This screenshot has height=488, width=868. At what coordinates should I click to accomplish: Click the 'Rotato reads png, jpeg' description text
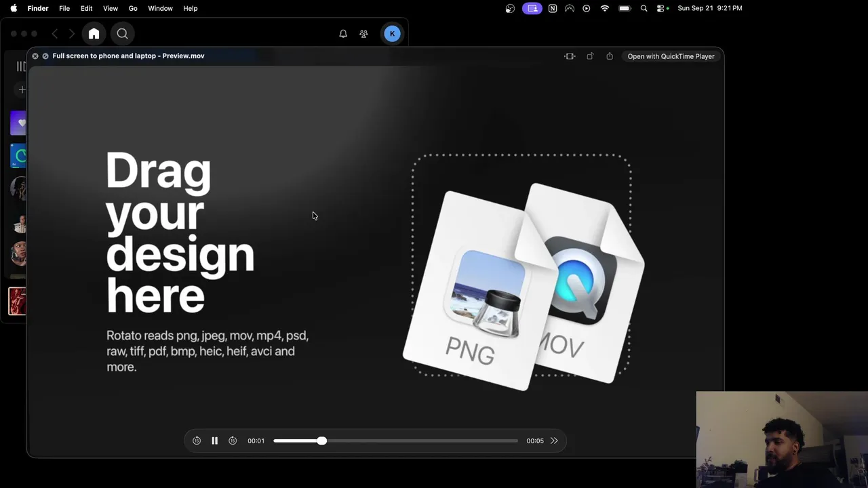pos(208,351)
